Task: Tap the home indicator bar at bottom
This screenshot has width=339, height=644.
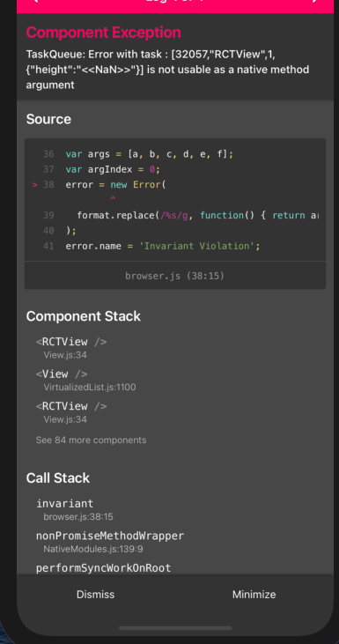Action: (175, 628)
